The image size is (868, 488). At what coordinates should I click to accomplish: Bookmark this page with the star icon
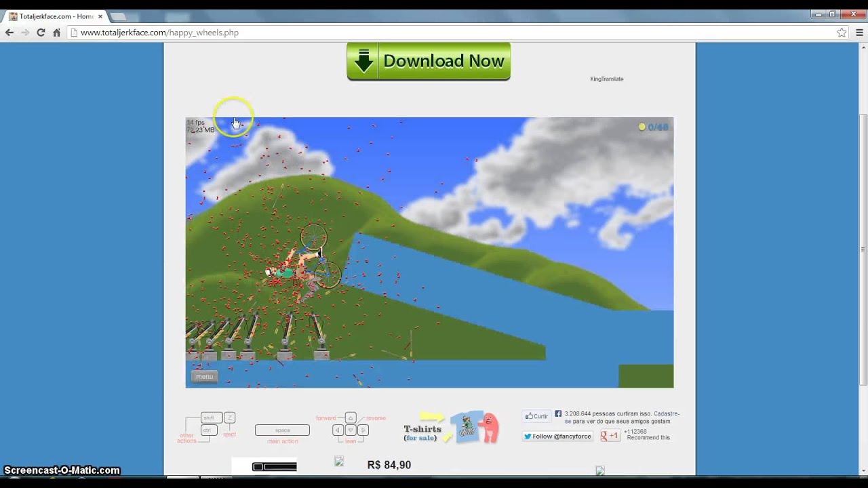[x=842, y=33]
